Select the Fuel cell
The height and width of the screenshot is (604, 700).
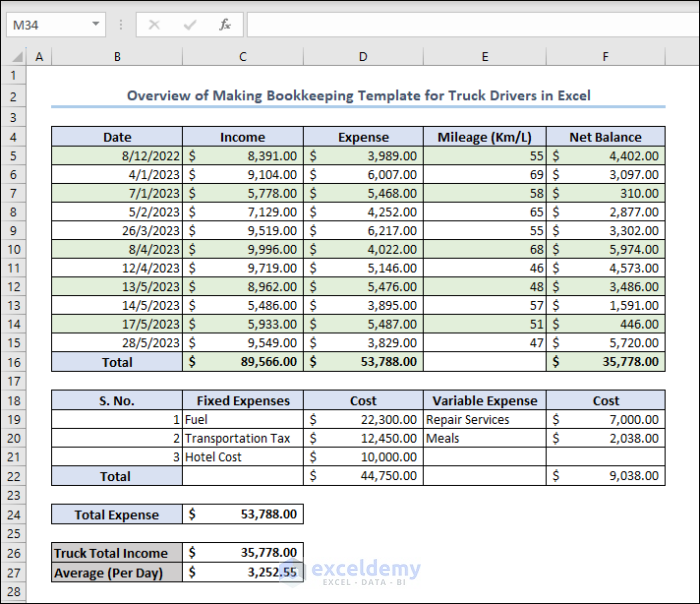[243, 420]
